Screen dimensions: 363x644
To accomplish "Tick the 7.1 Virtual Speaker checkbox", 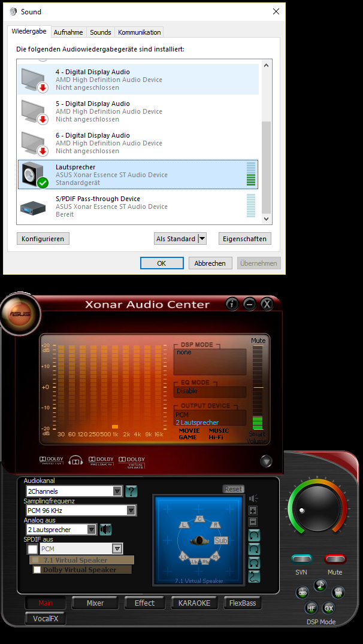I will (36, 560).
